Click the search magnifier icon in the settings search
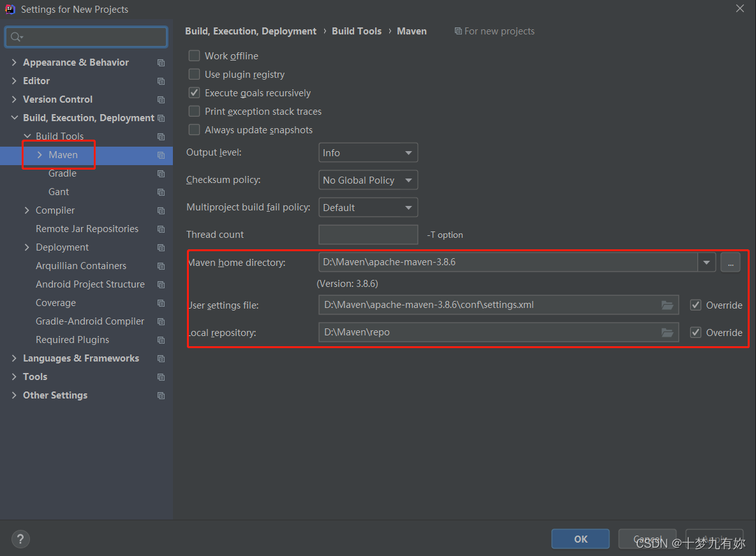The width and height of the screenshot is (756, 556). [x=17, y=37]
